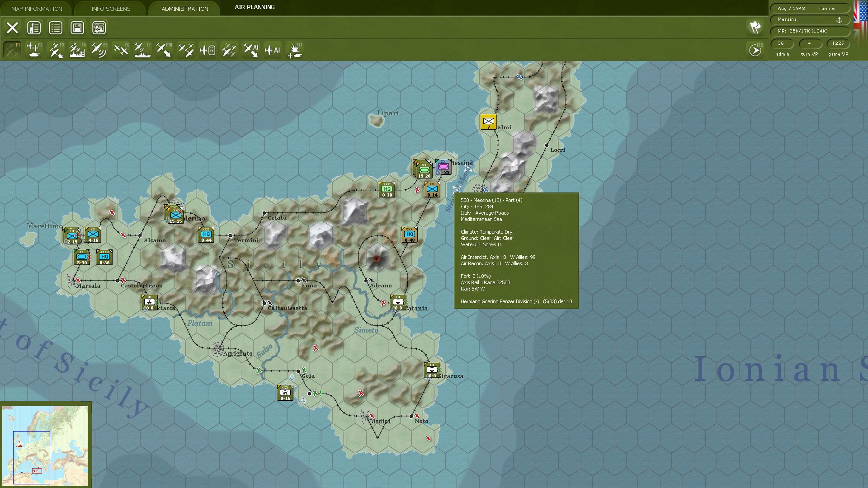Select the 0-0 unit at Sciacca

(150, 303)
